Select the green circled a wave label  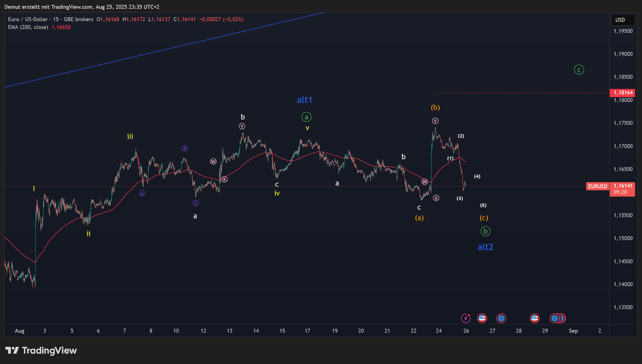click(x=306, y=117)
